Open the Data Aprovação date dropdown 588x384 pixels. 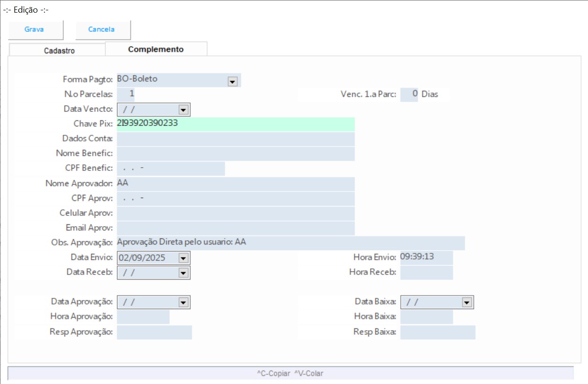(x=183, y=303)
